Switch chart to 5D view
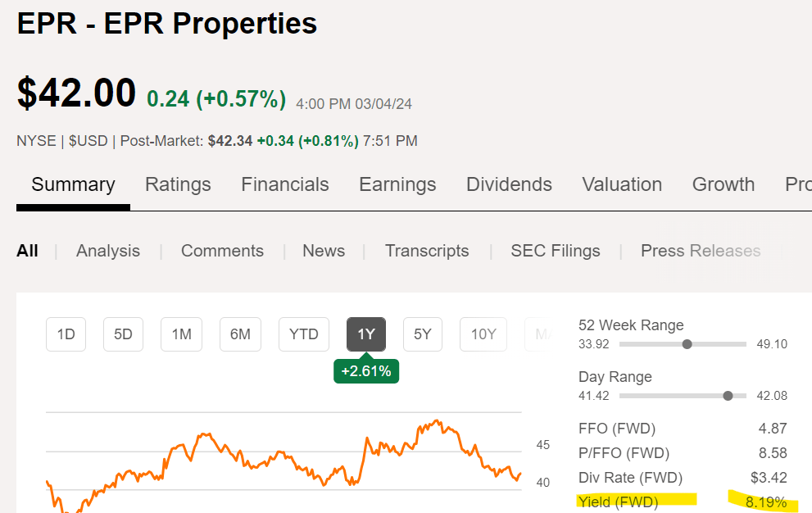This screenshot has width=812, height=513. point(123,334)
